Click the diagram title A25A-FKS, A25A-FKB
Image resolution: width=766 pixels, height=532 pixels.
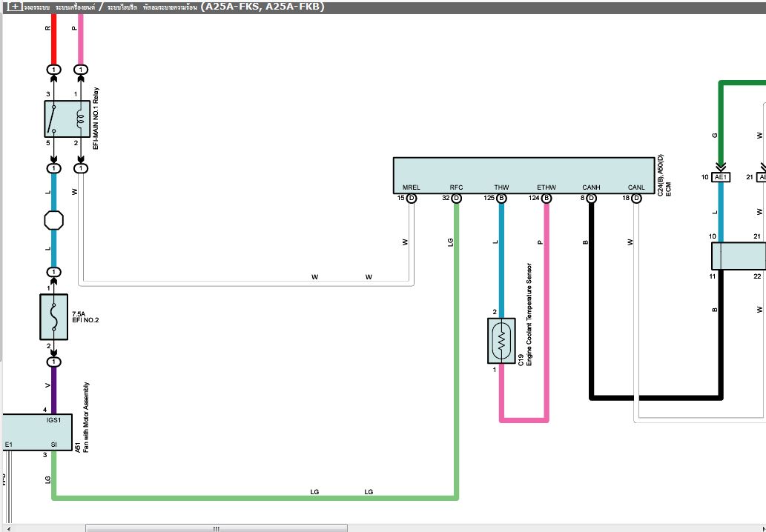pyautogui.click(x=262, y=7)
